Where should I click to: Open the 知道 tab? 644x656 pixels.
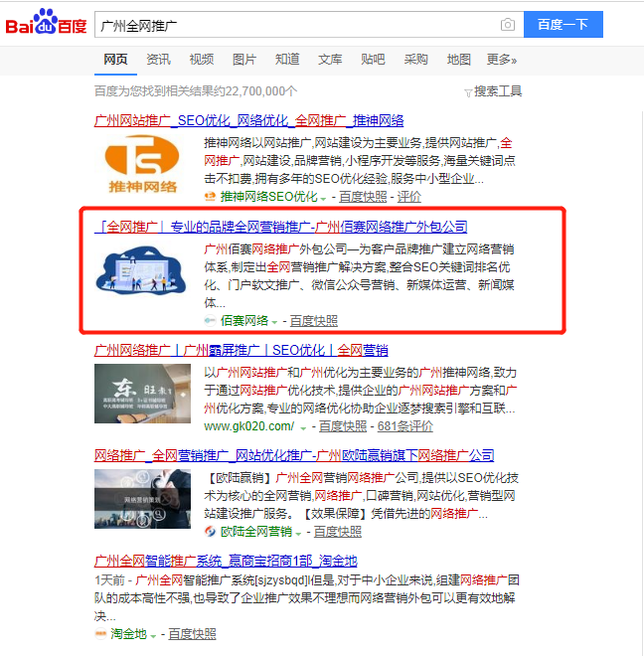click(287, 60)
